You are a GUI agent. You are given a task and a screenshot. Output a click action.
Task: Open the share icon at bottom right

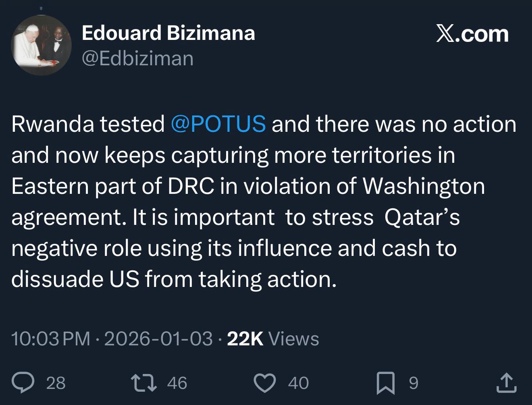pos(506,383)
